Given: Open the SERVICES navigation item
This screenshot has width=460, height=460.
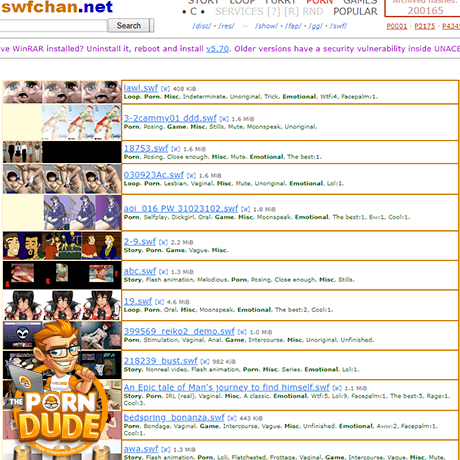Looking at the screenshot, I should tap(239, 12).
